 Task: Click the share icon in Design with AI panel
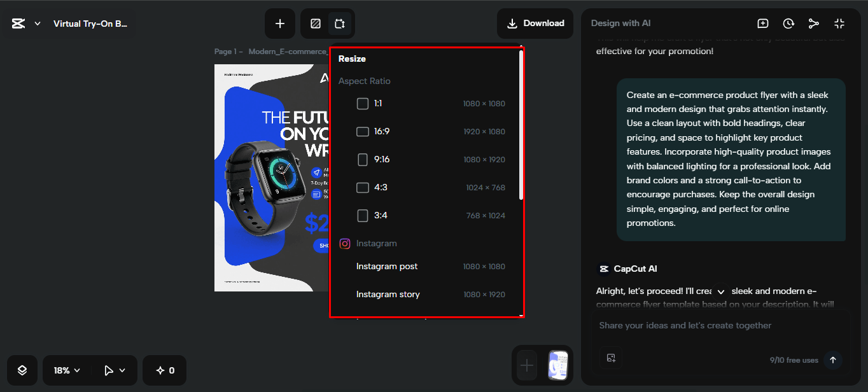click(814, 23)
